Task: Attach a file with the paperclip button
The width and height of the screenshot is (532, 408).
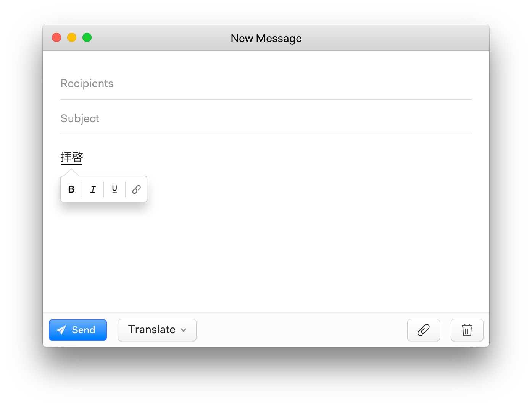Action: tap(424, 330)
